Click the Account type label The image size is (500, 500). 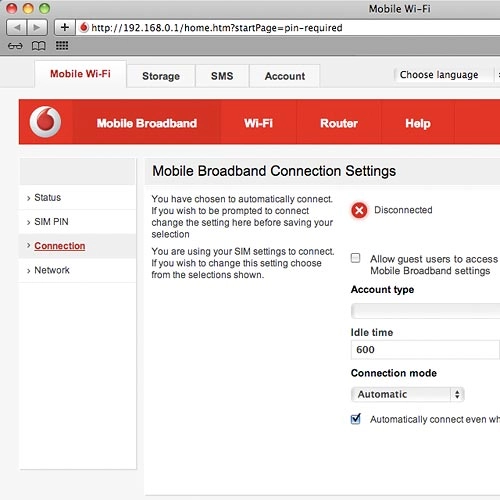click(382, 290)
